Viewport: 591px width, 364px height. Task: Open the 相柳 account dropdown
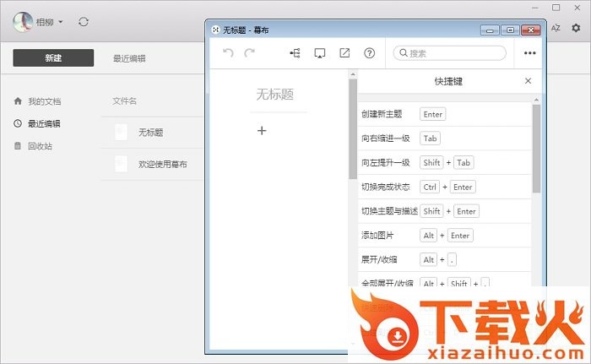pyautogui.click(x=49, y=22)
